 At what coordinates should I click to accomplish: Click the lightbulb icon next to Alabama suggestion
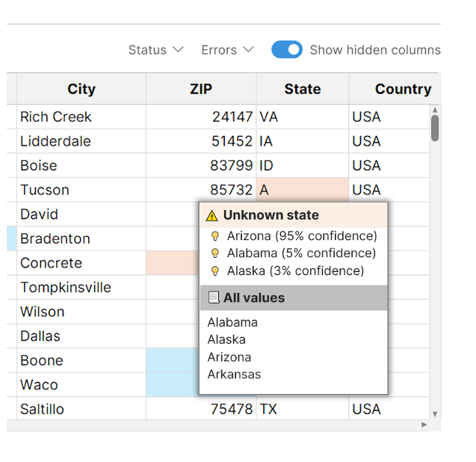[215, 253]
